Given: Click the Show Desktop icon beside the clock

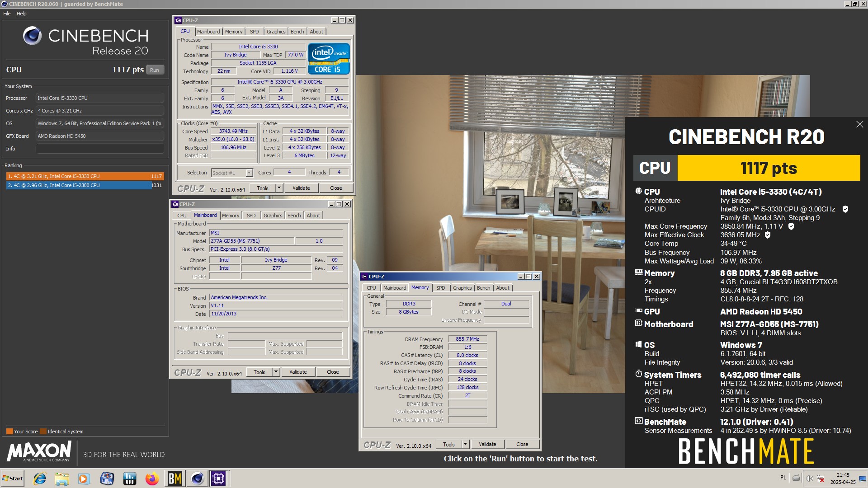Looking at the screenshot, I should point(863,479).
